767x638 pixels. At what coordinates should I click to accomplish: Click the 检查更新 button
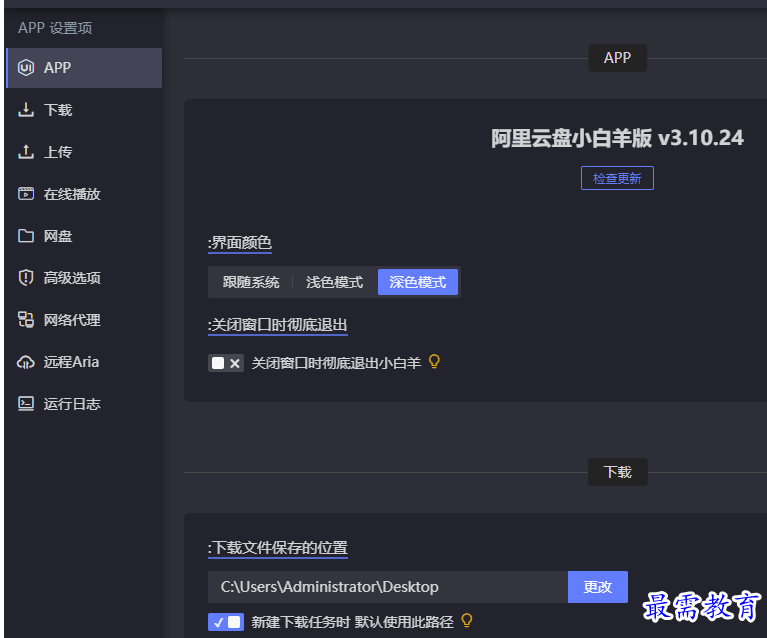click(x=617, y=178)
